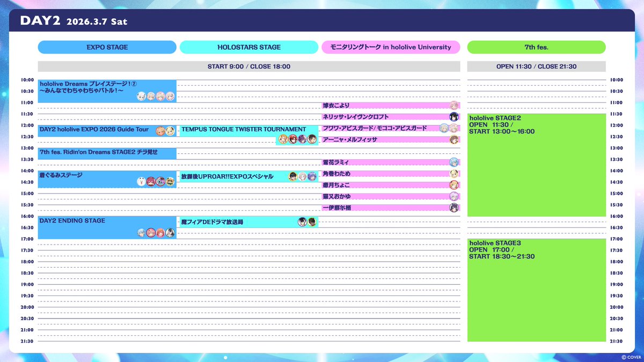Click the 放課後UPROAR!!EXPOスペシャル title text
Viewport: 644px width, 362px height.
click(227, 176)
